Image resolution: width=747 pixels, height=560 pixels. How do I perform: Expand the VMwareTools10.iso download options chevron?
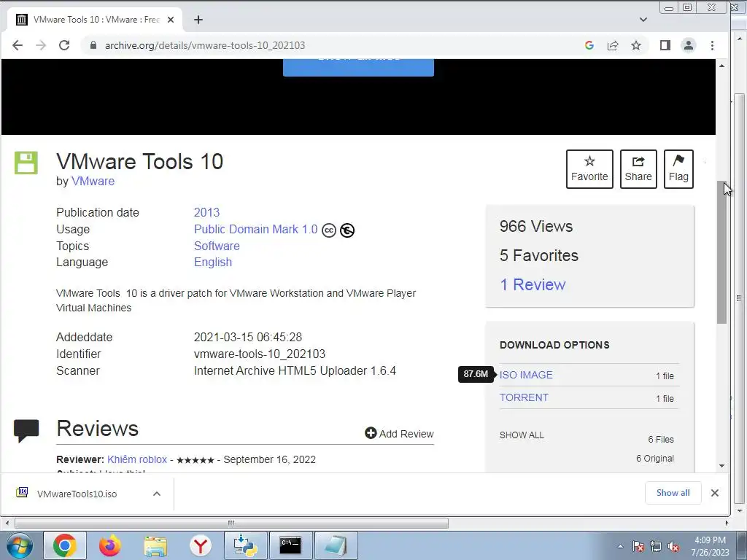tap(157, 494)
